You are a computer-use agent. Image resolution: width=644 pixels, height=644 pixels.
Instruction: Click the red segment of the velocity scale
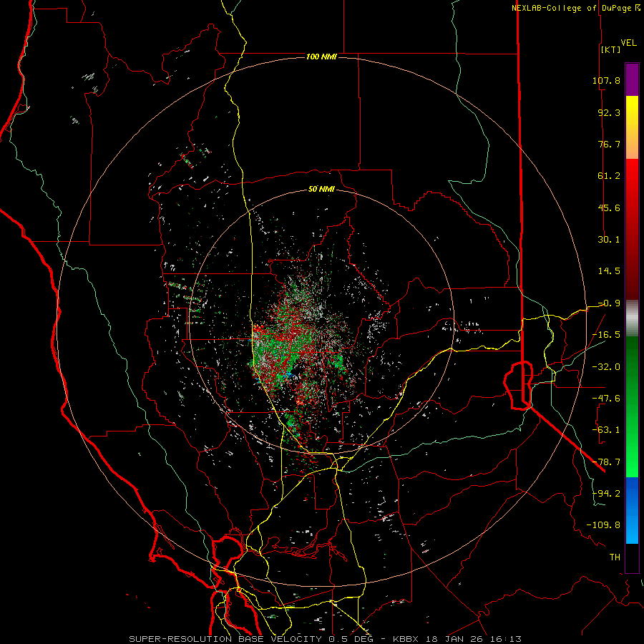632,229
